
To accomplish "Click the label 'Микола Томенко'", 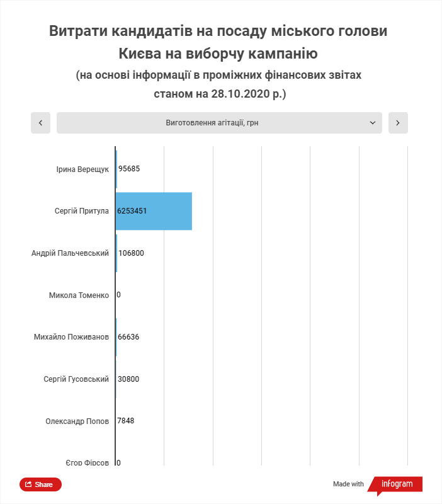I will [x=79, y=295].
